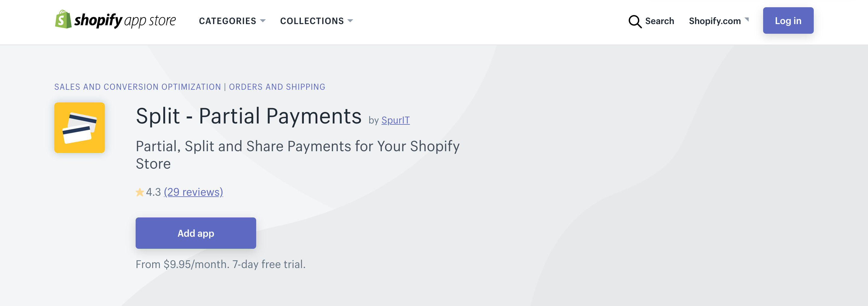The image size is (868, 306).
Task: Click the pricing and free trial text
Action: 221,264
